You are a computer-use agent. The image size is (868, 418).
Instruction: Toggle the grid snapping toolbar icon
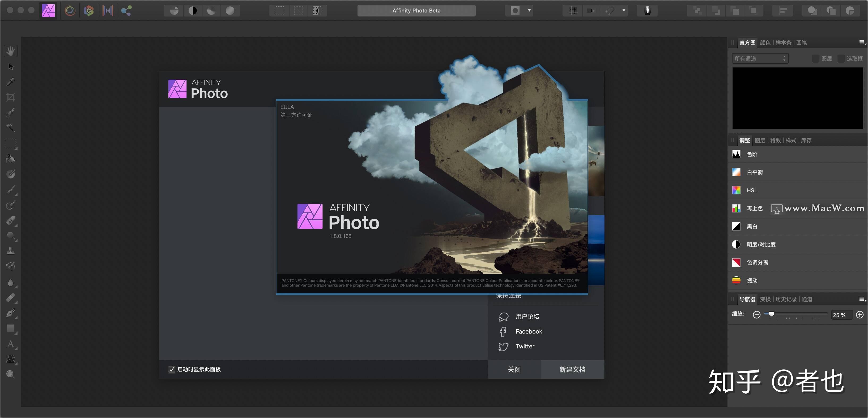coord(573,10)
